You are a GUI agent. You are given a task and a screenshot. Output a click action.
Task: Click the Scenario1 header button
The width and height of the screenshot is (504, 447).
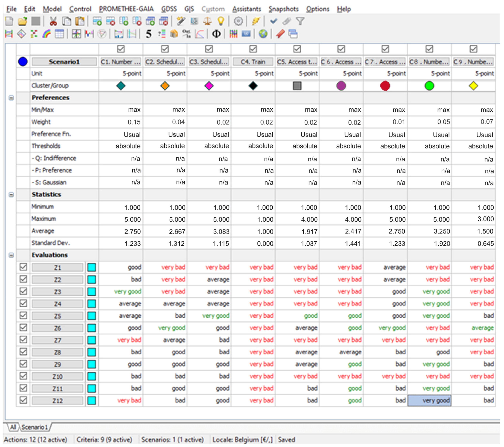point(64,62)
